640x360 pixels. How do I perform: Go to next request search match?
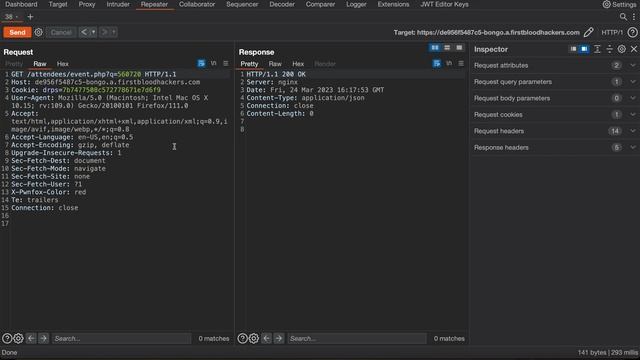(x=43, y=338)
